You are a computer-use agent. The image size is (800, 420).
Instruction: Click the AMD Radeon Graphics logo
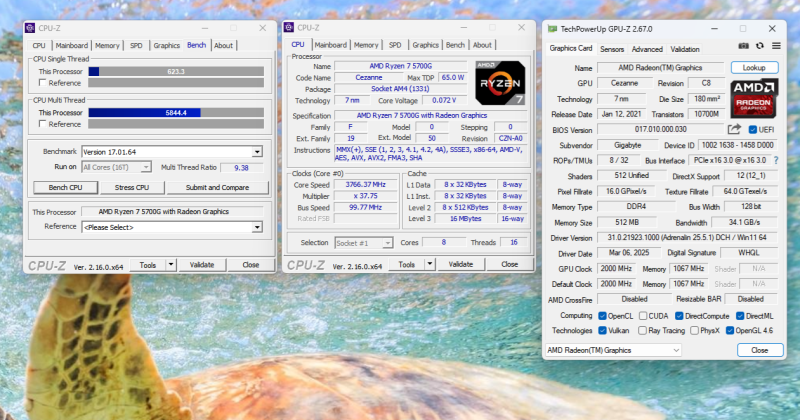tap(754, 98)
